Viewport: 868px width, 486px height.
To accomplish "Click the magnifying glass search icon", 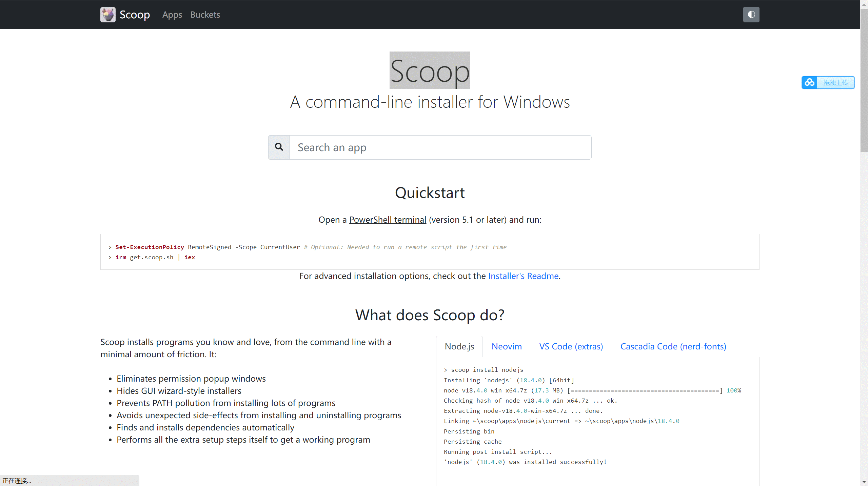I will 279,147.
